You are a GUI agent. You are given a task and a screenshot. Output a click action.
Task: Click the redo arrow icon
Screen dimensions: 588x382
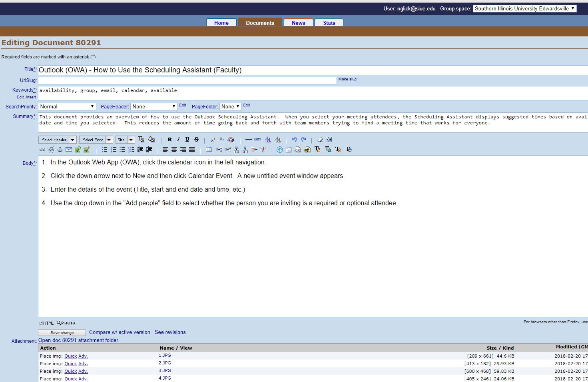pos(303,140)
